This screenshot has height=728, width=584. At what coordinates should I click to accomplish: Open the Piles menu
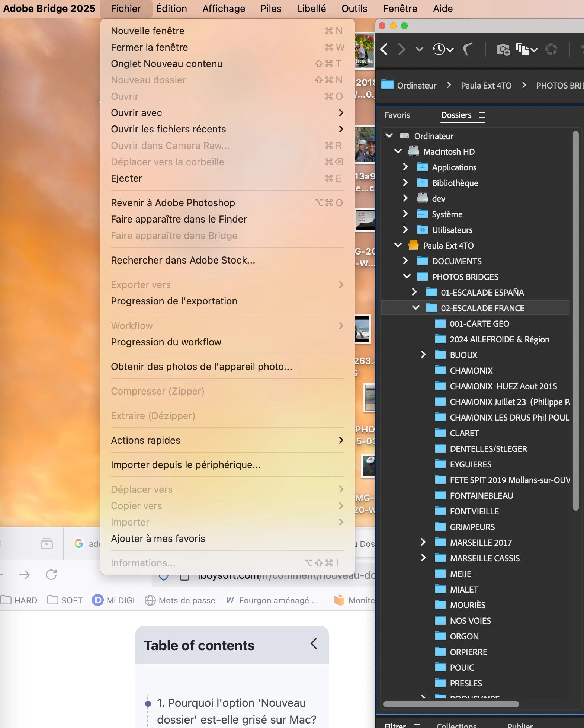271,9
